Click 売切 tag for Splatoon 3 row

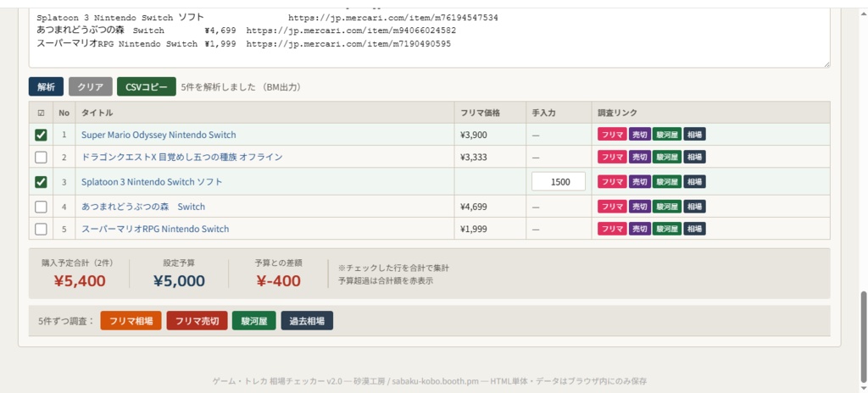tap(639, 181)
